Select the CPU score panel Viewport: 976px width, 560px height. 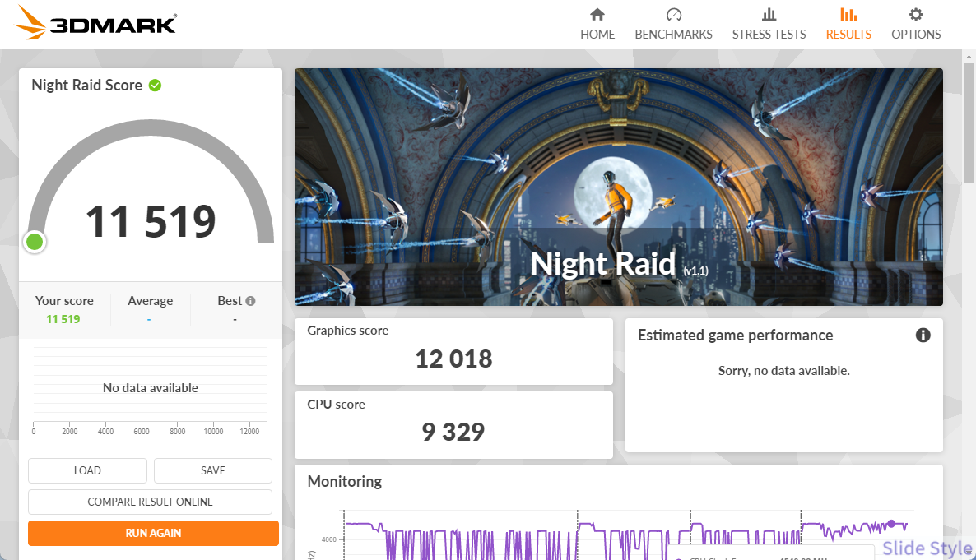pos(453,424)
